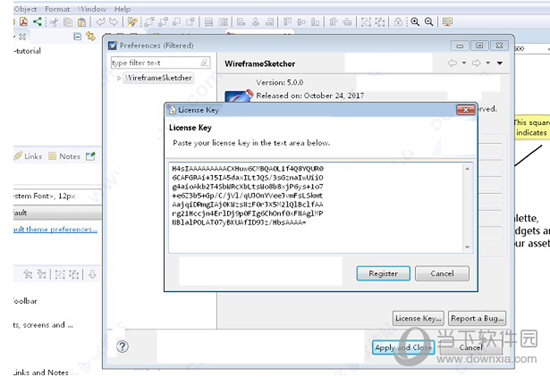Click the Forward arrow in Preferences header

click(476, 63)
